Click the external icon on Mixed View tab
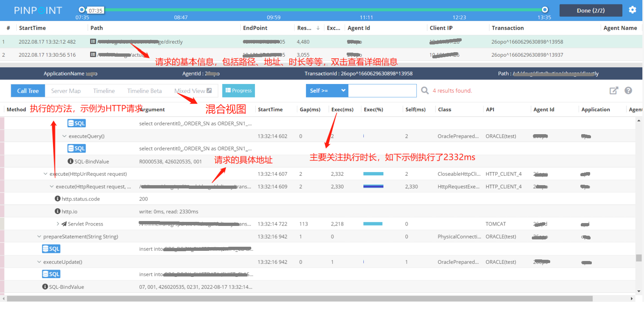Viewport: 644px width, 323px height. pos(209,91)
